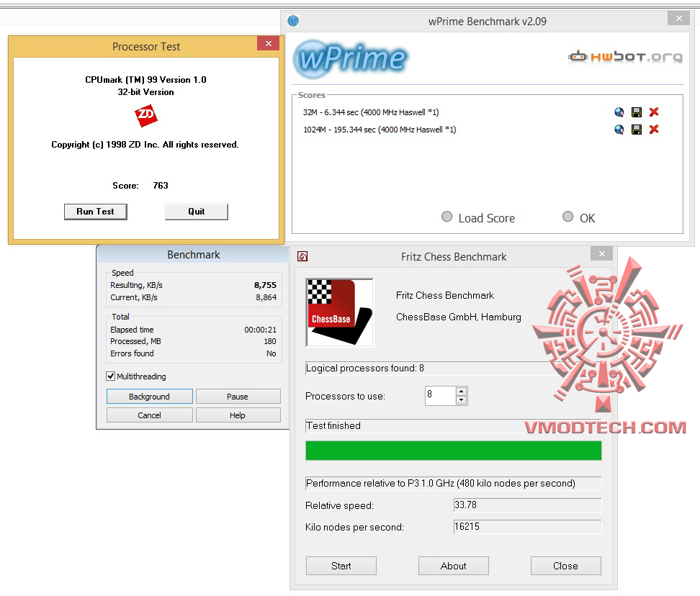Image resolution: width=700 pixels, height=596 pixels.
Task: Click the Score 763 value
Action: (161, 186)
